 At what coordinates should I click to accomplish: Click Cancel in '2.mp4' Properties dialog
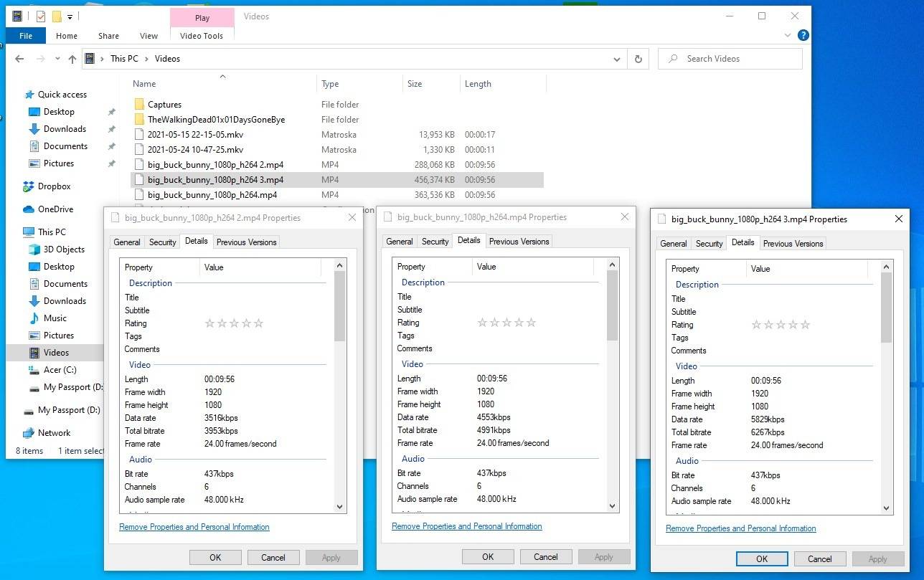[273, 558]
